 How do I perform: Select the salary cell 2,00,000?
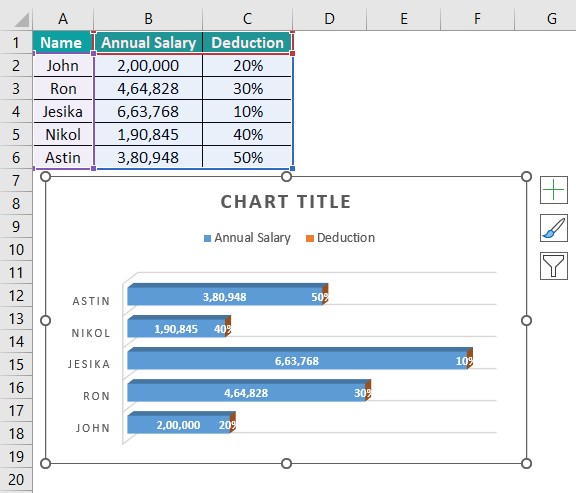(148, 66)
